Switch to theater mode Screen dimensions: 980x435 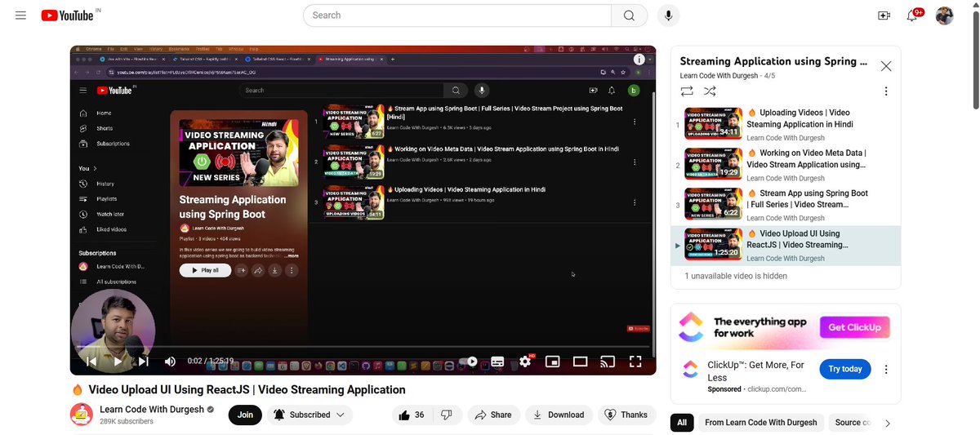(x=581, y=362)
